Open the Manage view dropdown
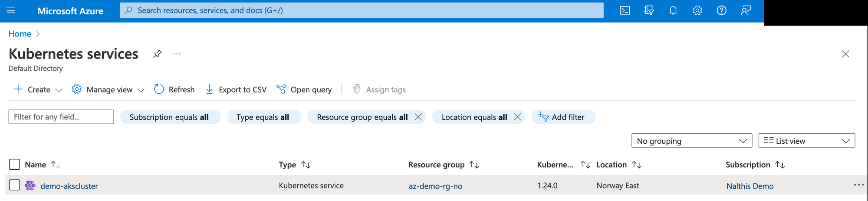The image size is (868, 201). [108, 89]
